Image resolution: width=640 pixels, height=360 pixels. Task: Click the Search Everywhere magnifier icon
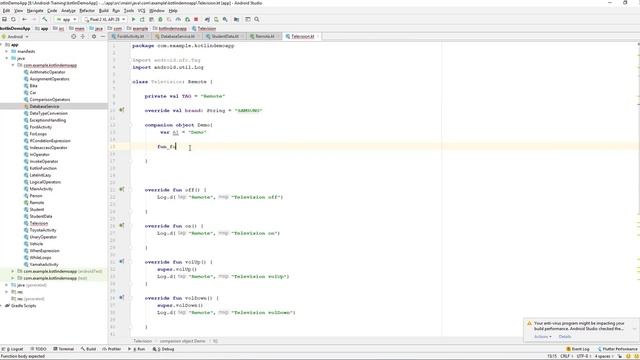(257, 19)
